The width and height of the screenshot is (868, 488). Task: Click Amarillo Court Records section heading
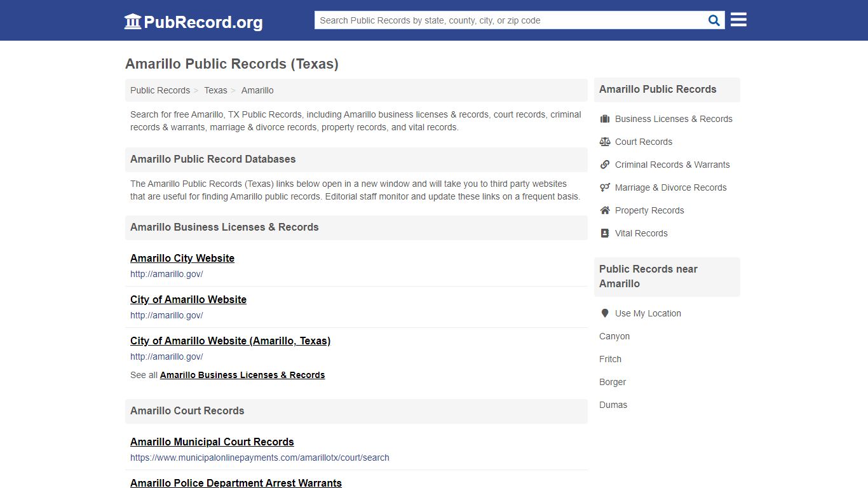[x=187, y=410]
